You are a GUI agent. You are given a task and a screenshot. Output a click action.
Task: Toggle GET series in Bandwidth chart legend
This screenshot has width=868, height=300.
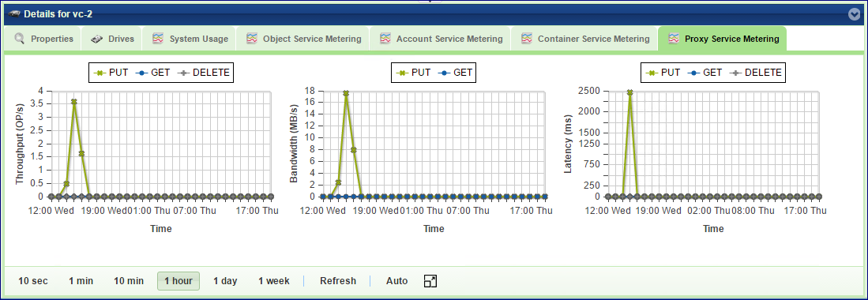(x=454, y=72)
